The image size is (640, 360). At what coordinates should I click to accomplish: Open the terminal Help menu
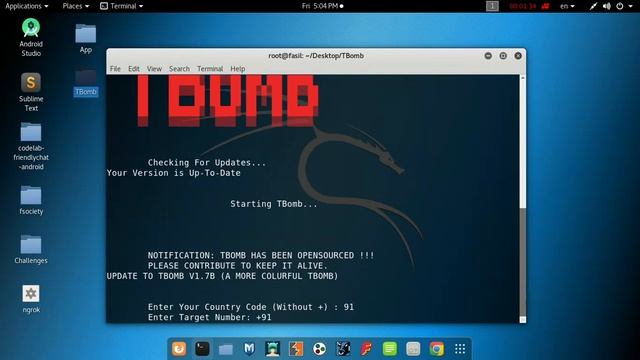tap(238, 69)
